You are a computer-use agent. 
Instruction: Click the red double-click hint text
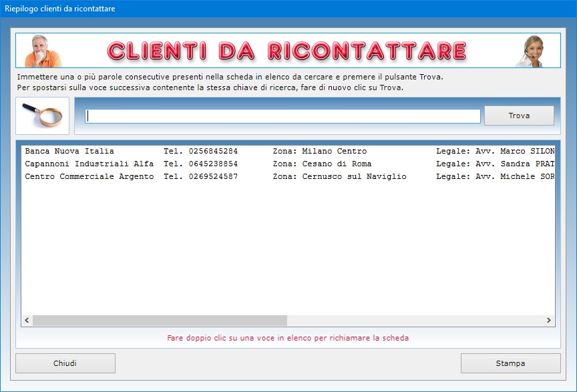click(288, 338)
